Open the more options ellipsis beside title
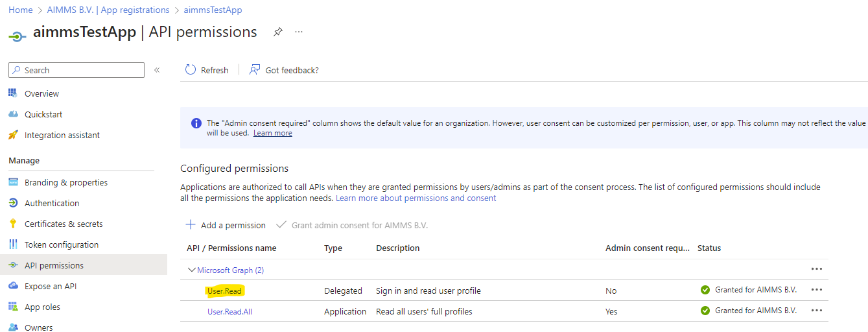This screenshot has height=332, width=868. 298,32
